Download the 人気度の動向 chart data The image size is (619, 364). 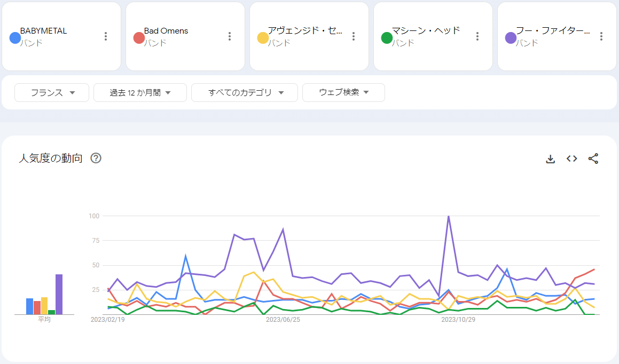tap(550, 159)
